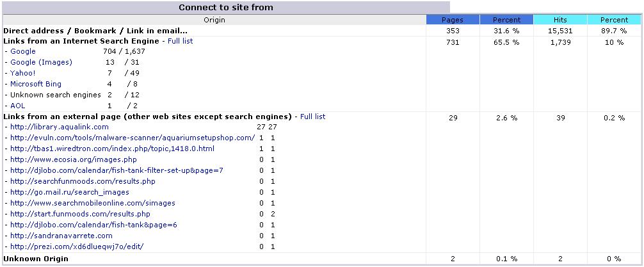Screen dimensions: 644x267
Task: Click the djlobo.com fish-tank-filter-set-up link
Action: (117, 170)
